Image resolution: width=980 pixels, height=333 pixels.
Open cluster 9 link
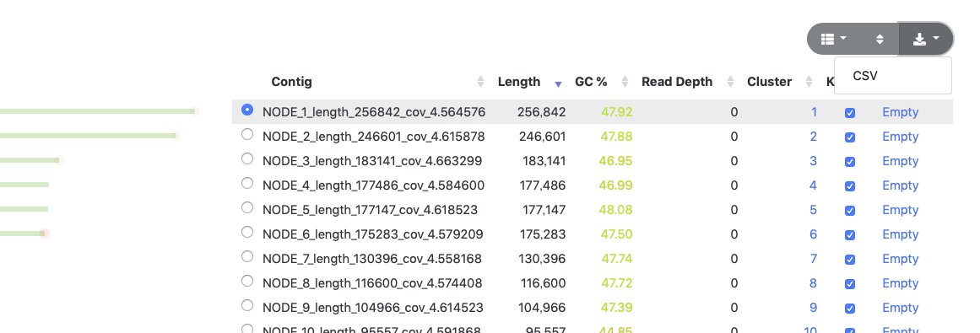[814, 308]
